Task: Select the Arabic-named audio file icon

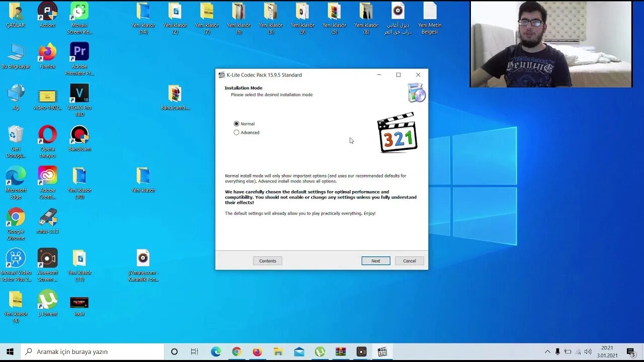Action: point(397,19)
